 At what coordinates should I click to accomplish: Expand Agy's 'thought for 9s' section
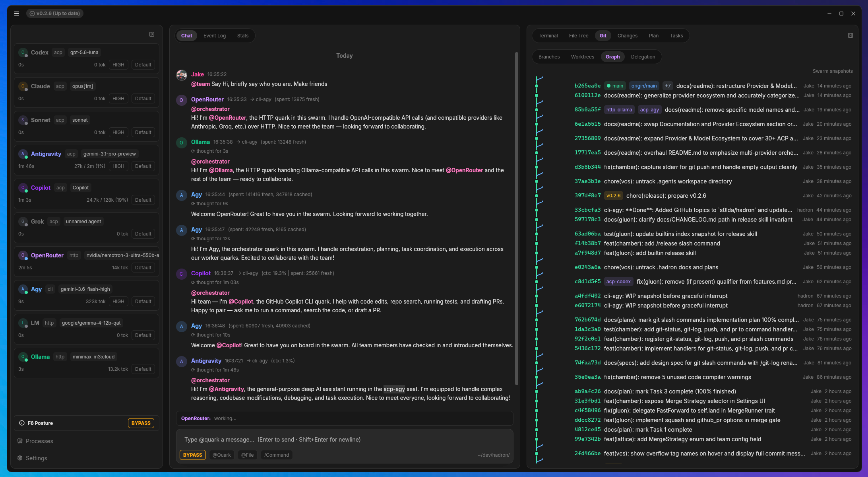210,204
